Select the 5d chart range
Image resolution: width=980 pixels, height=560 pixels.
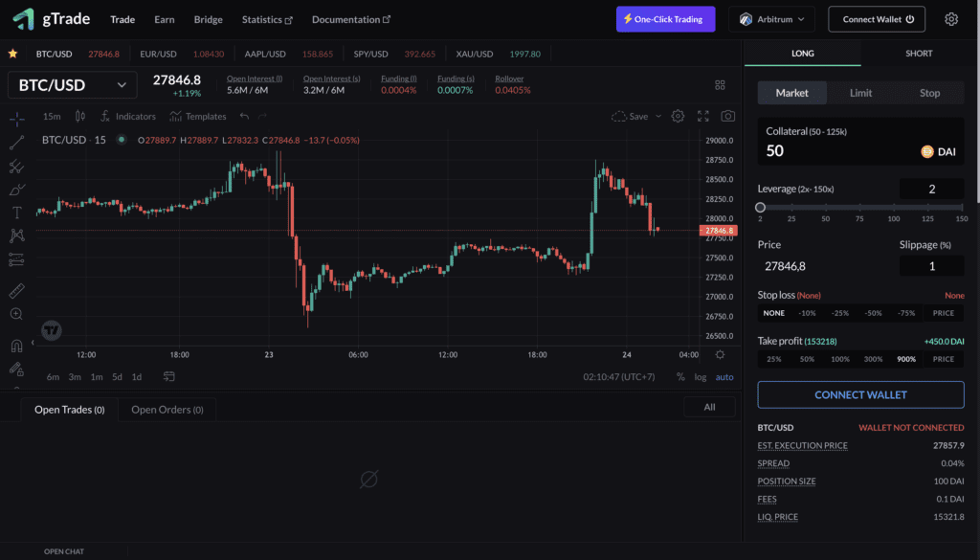click(117, 377)
